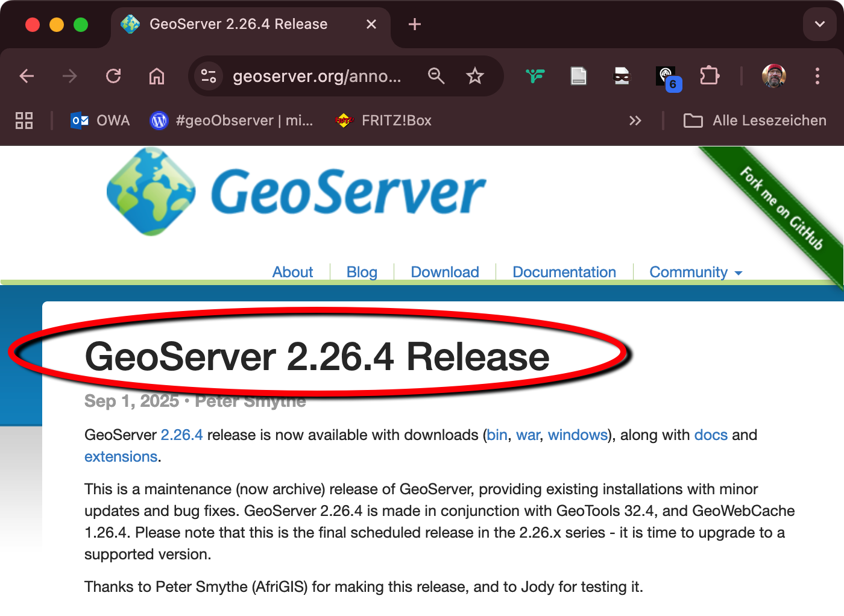This screenshot has width=844, height=616.
Task: Click the GeoServer globe logo
Action: tap(151, 192)
